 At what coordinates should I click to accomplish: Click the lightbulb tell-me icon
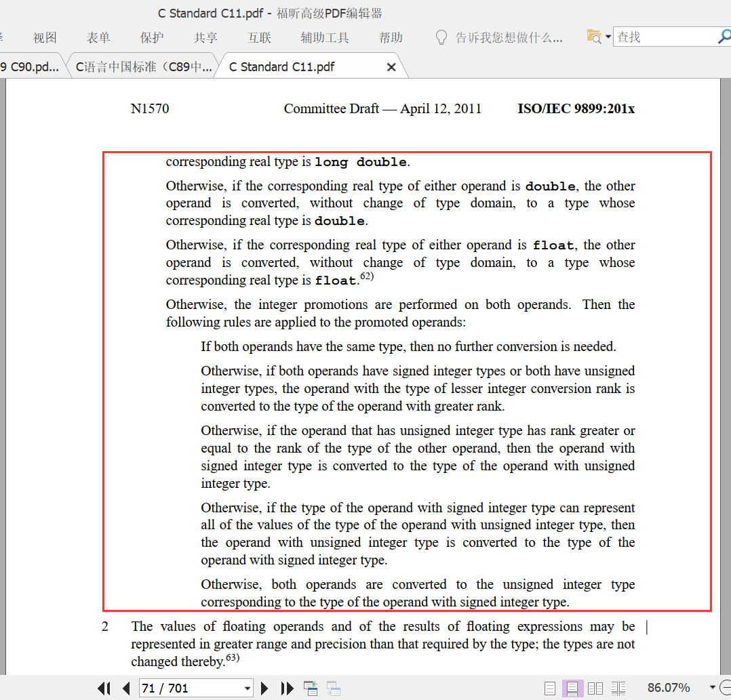441,37
